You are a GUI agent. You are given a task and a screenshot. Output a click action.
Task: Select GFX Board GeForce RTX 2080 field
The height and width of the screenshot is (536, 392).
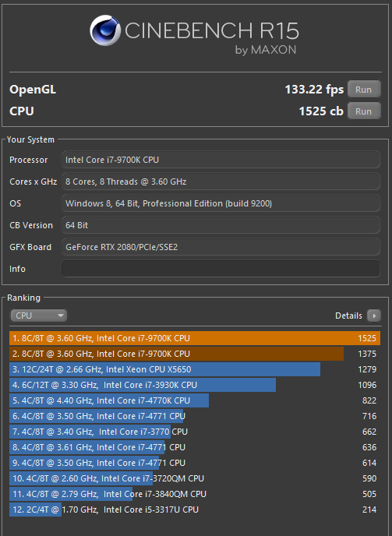click(x=221, y=247)
